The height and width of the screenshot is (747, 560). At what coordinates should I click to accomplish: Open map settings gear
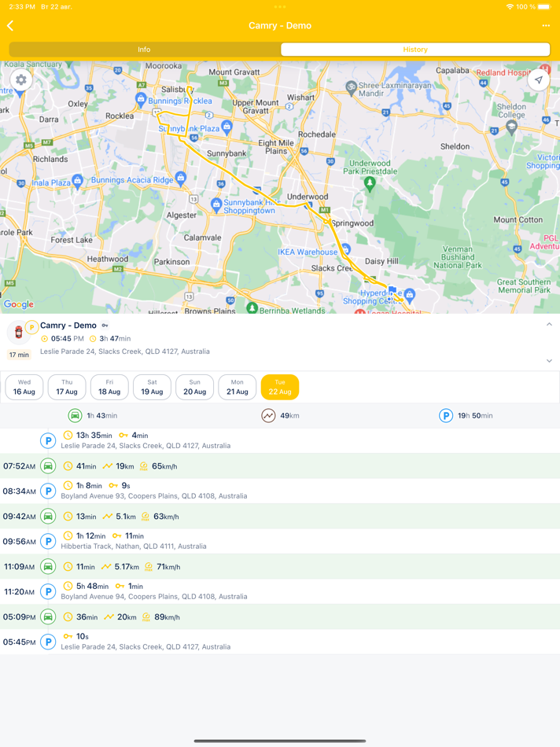(21, 79)
